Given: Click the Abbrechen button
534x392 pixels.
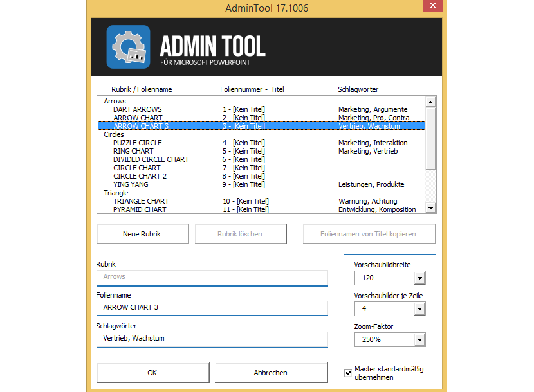Looking at the screenshot, I should point(271,373).
